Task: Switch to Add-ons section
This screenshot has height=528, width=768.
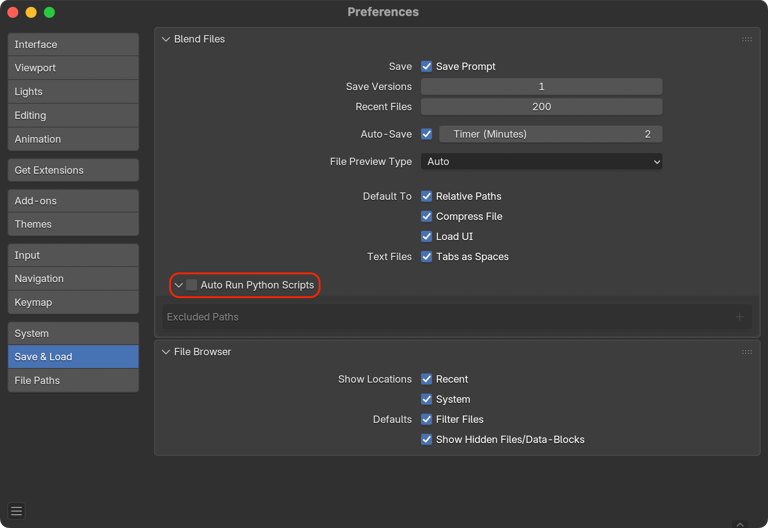Action: click(x=73, y=201)
